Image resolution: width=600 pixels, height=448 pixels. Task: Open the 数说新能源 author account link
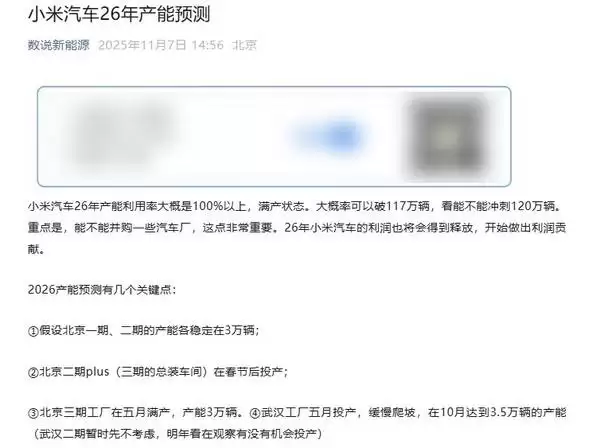[59, 45]
